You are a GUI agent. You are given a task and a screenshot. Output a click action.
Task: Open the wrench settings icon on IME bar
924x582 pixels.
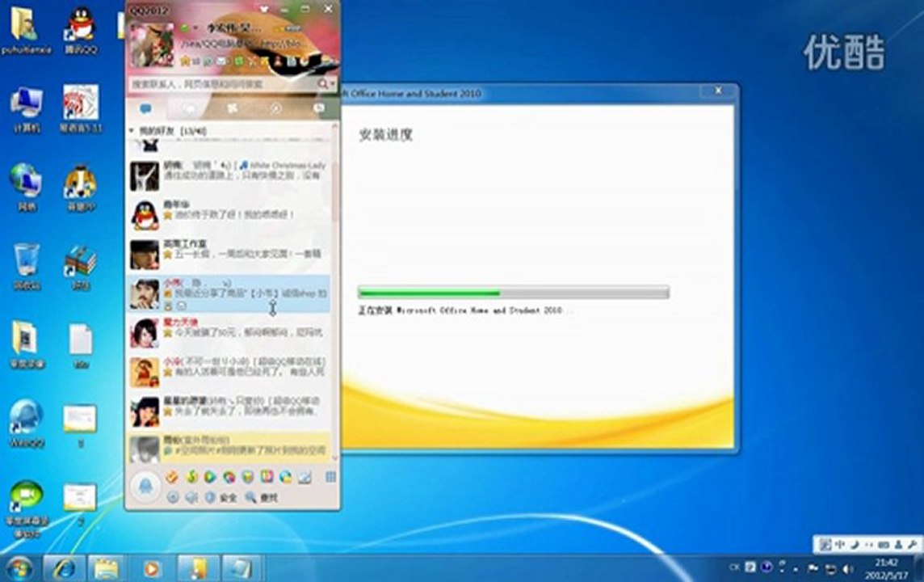click(912, 545)
